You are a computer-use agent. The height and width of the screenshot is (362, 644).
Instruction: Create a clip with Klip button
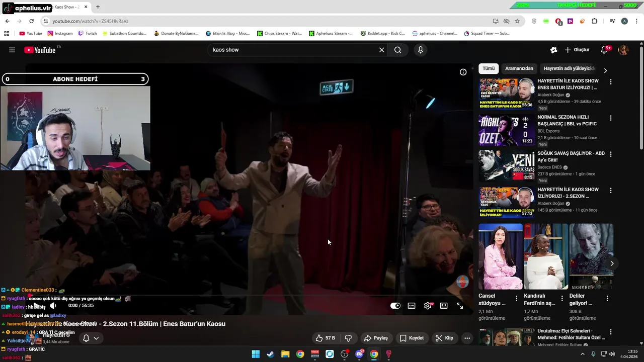tap(444, 338)
